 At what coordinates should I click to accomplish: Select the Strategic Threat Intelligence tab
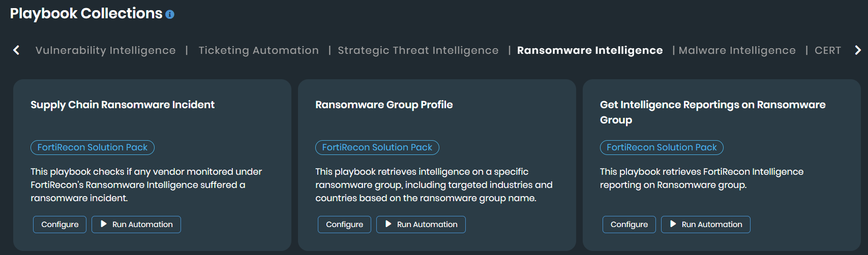[418, 50]
